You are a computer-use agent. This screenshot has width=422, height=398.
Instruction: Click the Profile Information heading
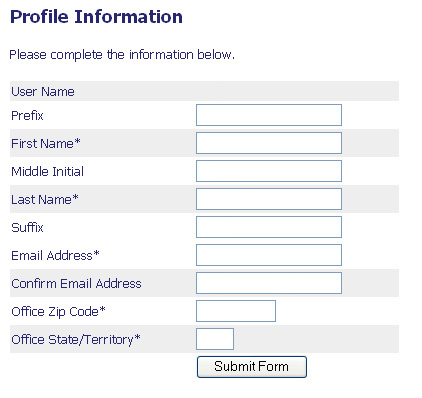point(96,17)
